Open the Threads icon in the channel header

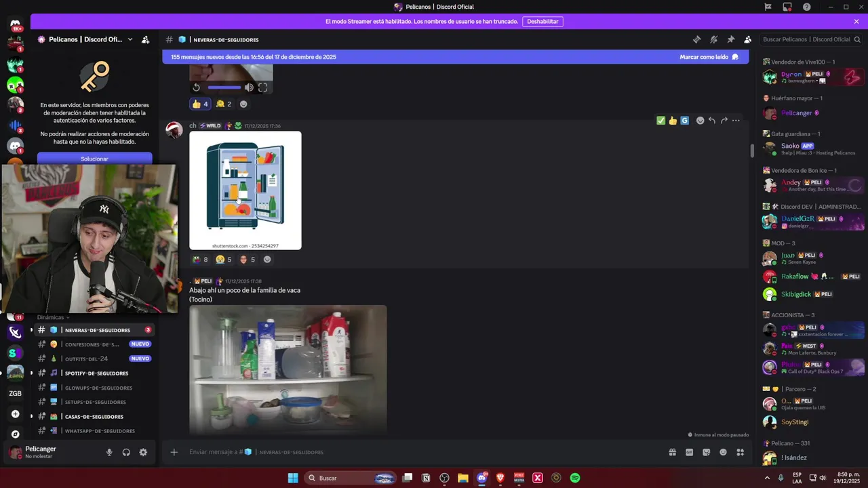point(696,39)
